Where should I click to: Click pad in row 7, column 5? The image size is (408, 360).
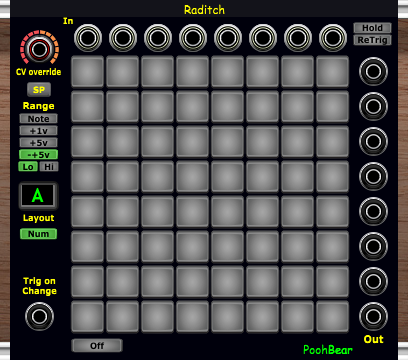click(x=227, y=281)
